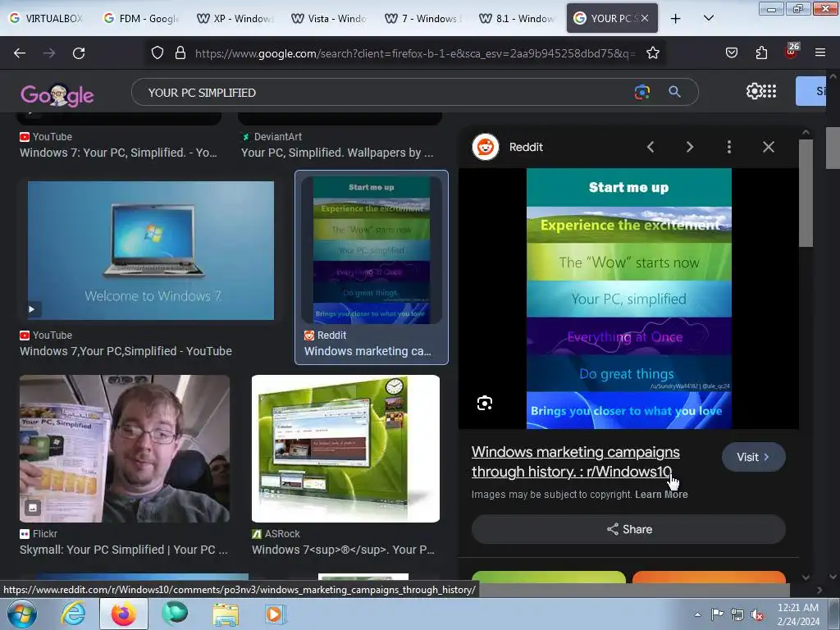Open the large Windows marketing preview image

628,299
